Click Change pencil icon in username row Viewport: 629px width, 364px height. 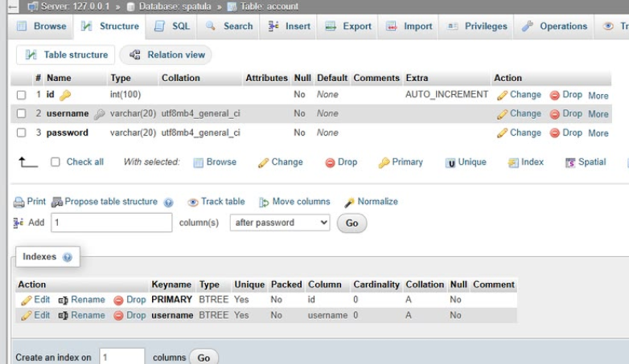tap(502, 114)
